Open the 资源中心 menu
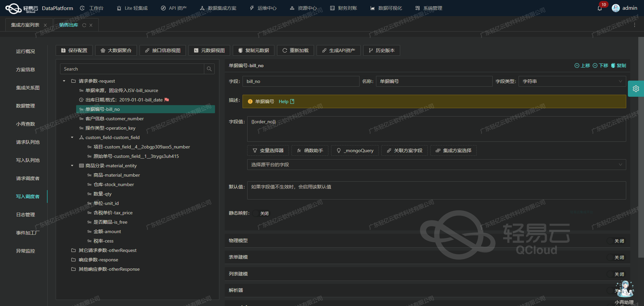Screen dimensions: 644x306 click(303, 8)
